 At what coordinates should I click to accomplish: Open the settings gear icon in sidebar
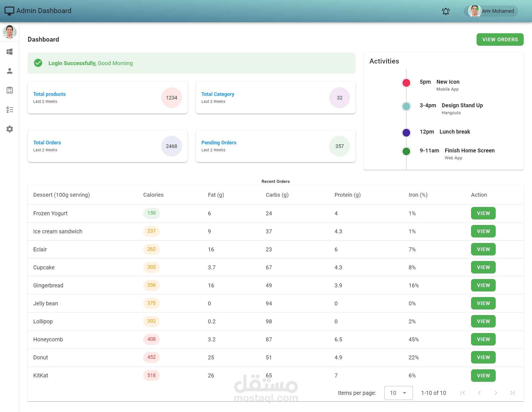(x=10, y=129)
